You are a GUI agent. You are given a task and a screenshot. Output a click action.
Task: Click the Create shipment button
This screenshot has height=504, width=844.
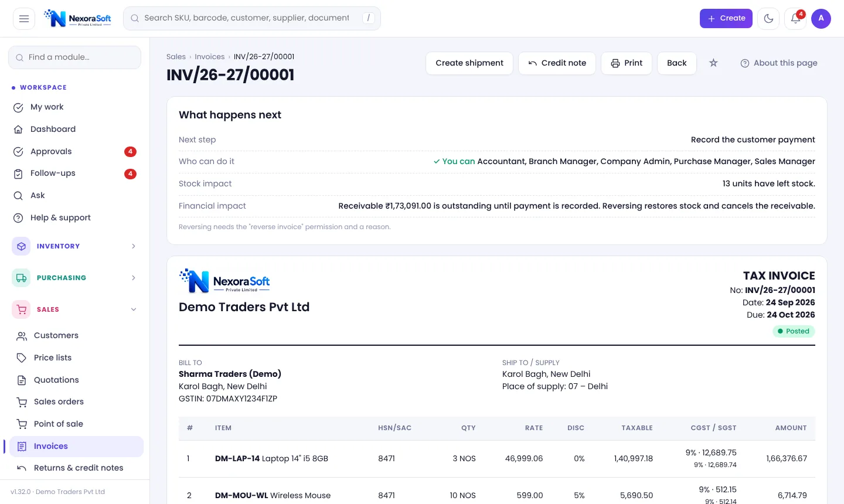coord(469,63)
